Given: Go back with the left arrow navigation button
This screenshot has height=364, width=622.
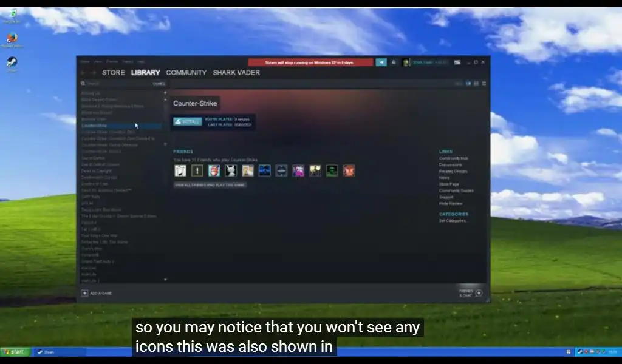Looking at the screenshot, I should pyautogui.click(x=83, y=73).
